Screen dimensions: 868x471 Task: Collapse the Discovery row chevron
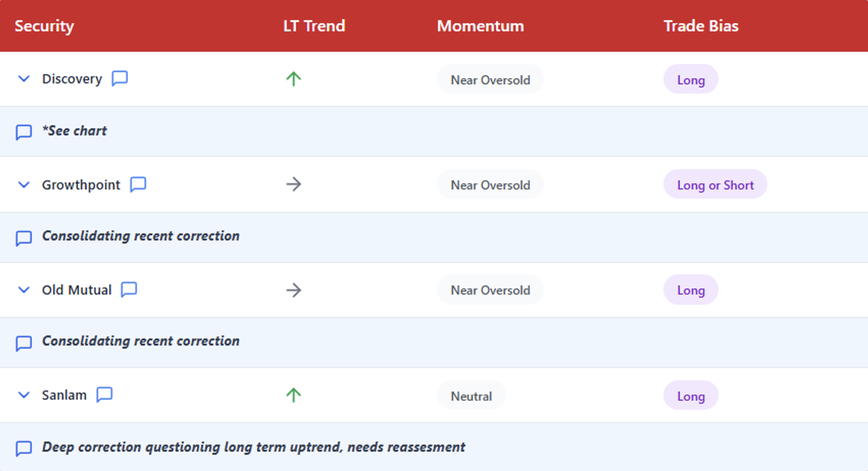pos(24,78)
